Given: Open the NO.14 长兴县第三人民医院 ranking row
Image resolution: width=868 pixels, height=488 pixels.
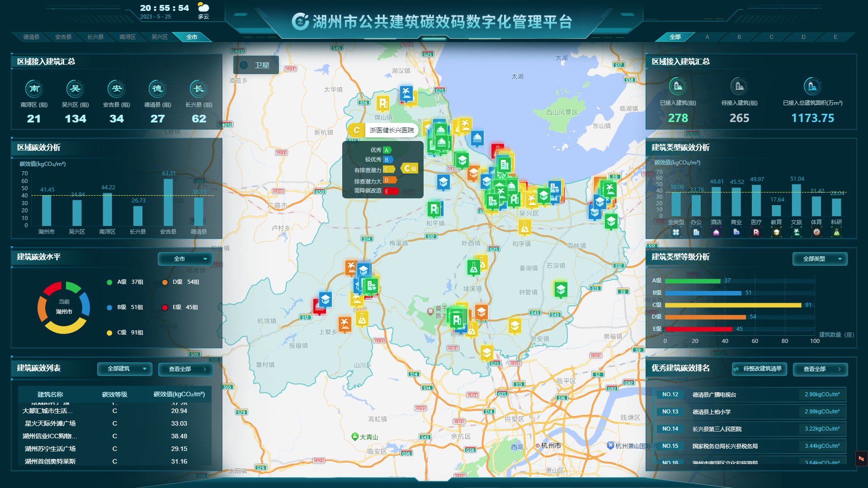Looking at the screenshot, I should (x=750, y=429).
